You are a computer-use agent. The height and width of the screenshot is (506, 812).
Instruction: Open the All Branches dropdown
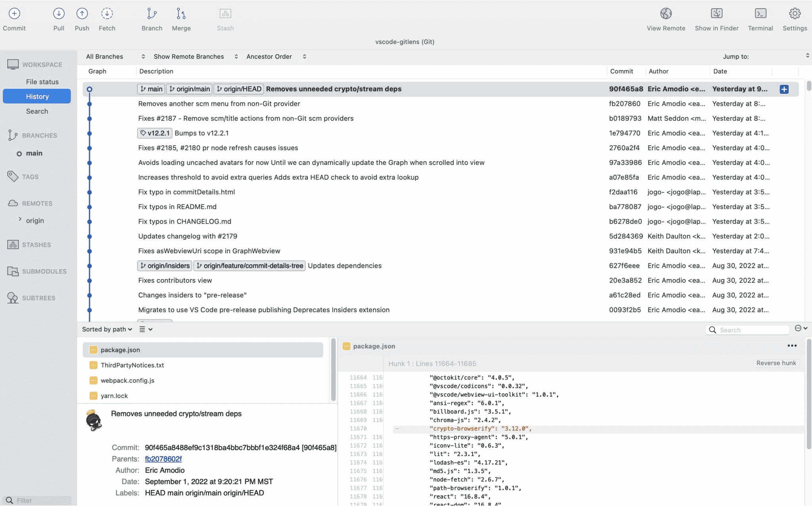(114, 56)
